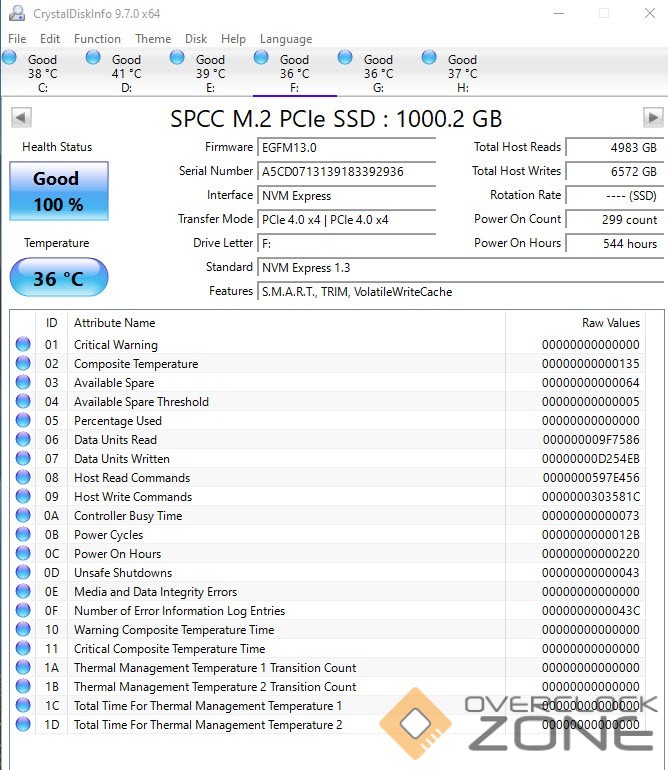The height and width of the screenshot is (770, 668).
Task: Click status orb for row 1B
Action: point(23,686)
